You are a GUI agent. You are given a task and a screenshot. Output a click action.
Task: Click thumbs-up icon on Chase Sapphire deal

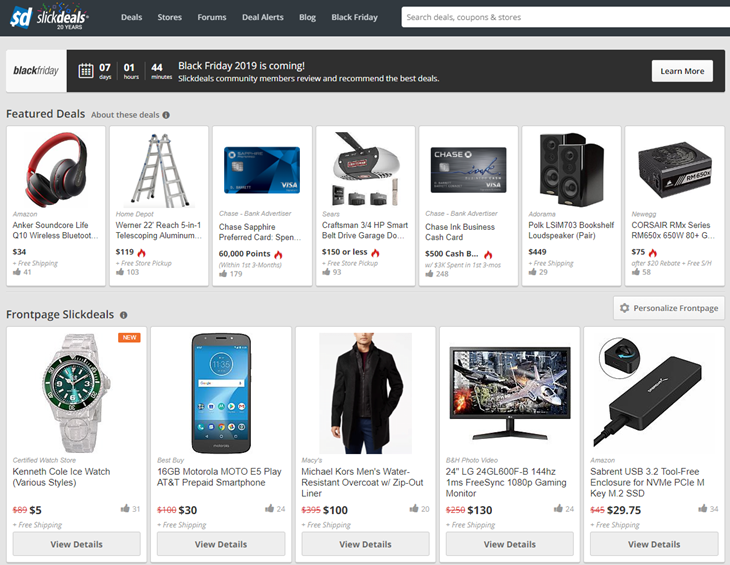click(x=223, y=274)
